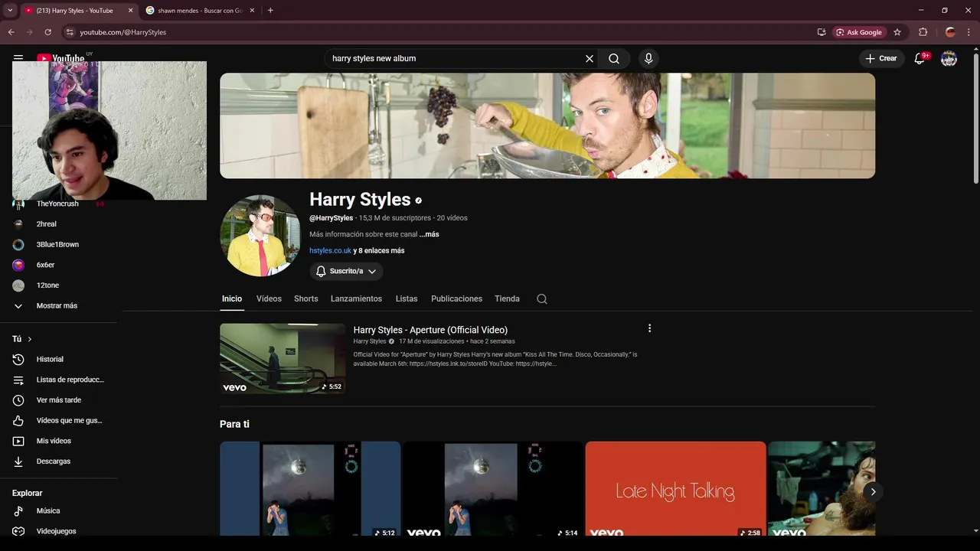Play the Aperture official video thumbnail
980x551 pixels.
coord(283,358)
